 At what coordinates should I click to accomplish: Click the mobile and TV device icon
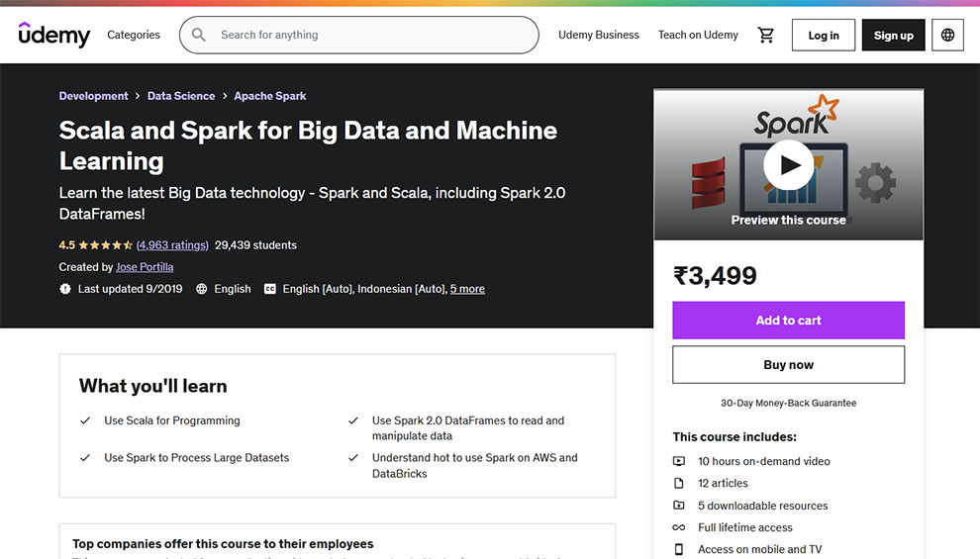pyautogui.click(x=679, y=549)
